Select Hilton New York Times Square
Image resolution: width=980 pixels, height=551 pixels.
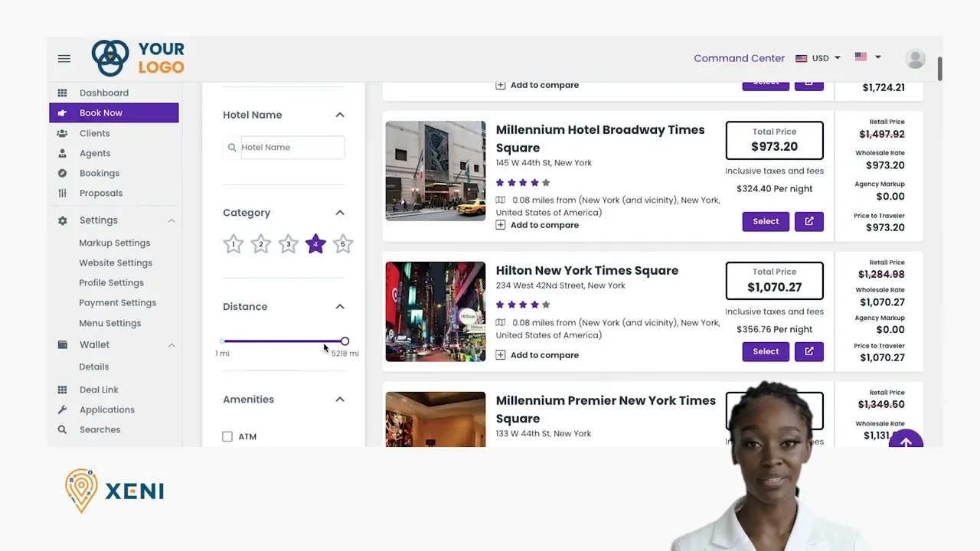click(x=766, y=351)
